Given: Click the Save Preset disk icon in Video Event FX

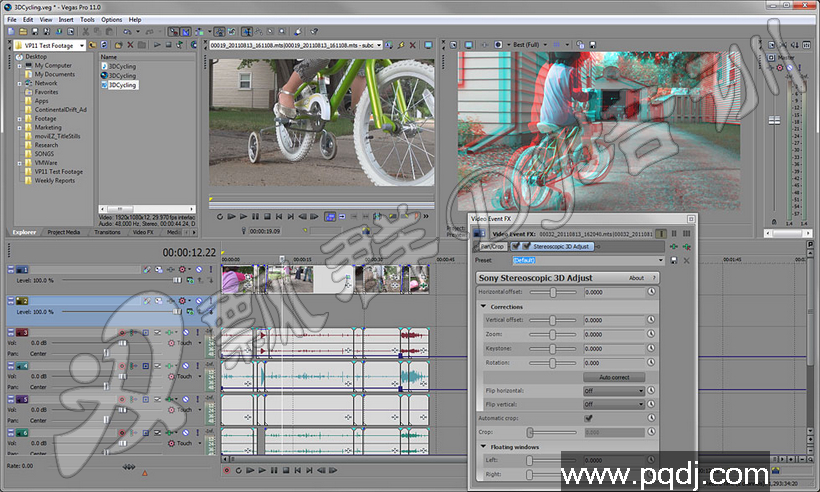Looking at the screenshot, I should [674, 260].
